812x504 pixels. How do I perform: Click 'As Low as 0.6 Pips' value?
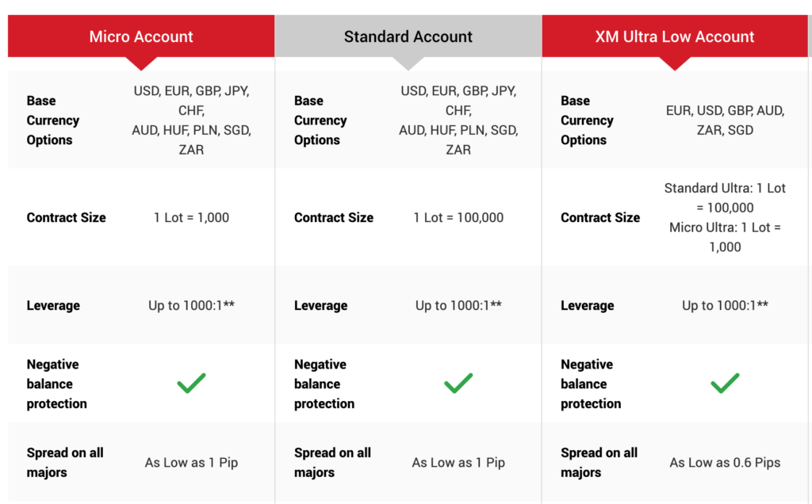(x=725, y=463)
